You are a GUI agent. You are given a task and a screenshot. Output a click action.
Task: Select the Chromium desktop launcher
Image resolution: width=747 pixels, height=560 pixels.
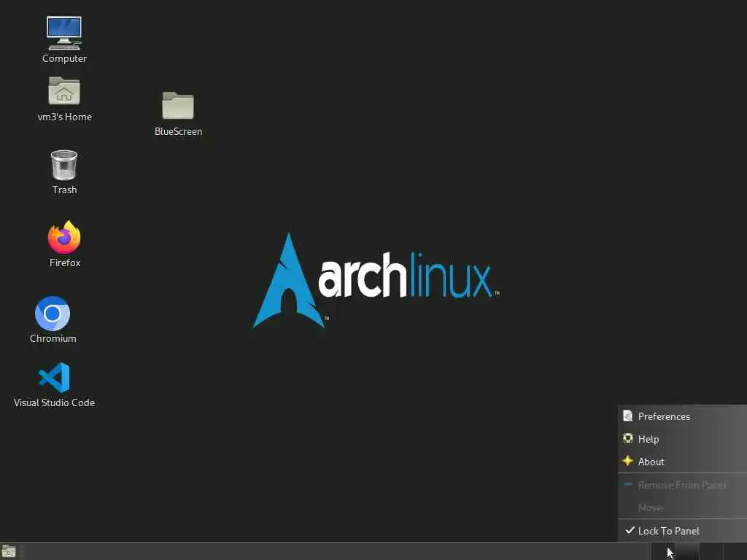53,319
